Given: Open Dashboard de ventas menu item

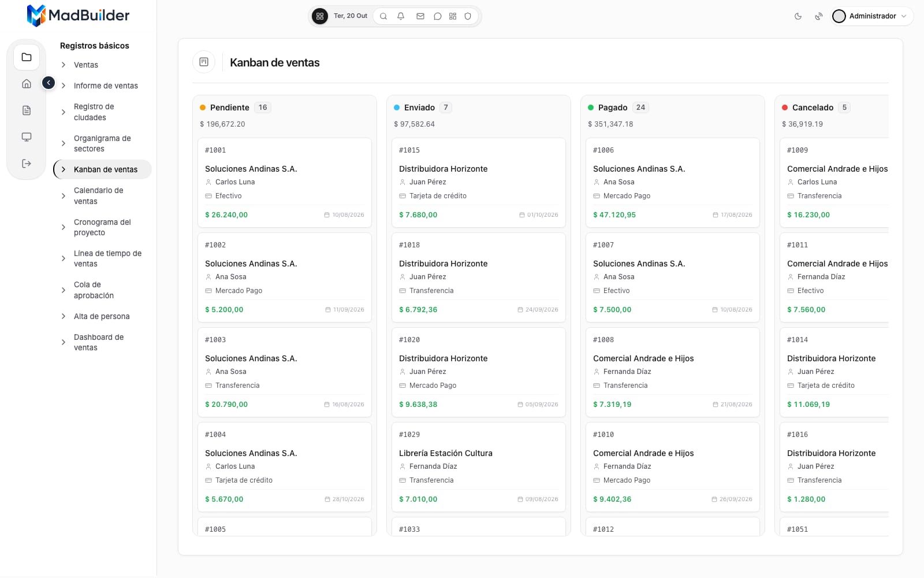Looking at the screenshot, I should (103, 342).
